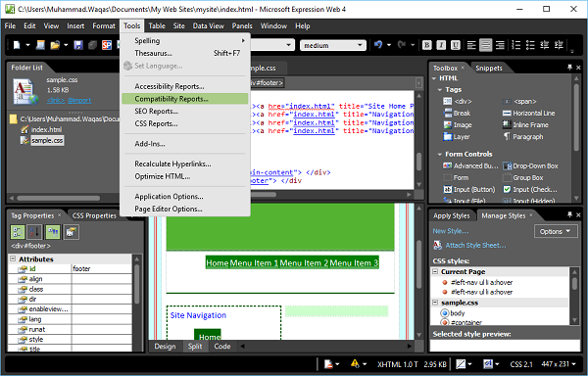This screenshot has height=376, width=588.
Task: Open the Options dropdown in Manage Styles
Action: coord(556,231)
